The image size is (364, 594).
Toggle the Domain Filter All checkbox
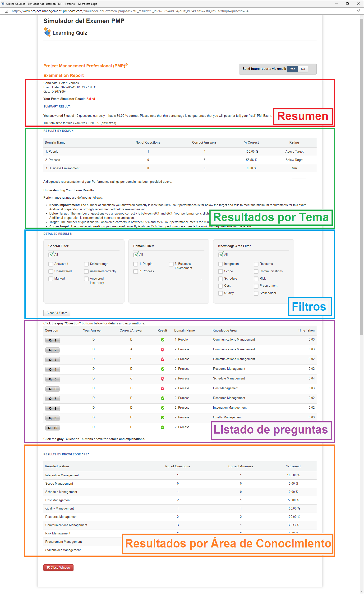pos(136,255)
